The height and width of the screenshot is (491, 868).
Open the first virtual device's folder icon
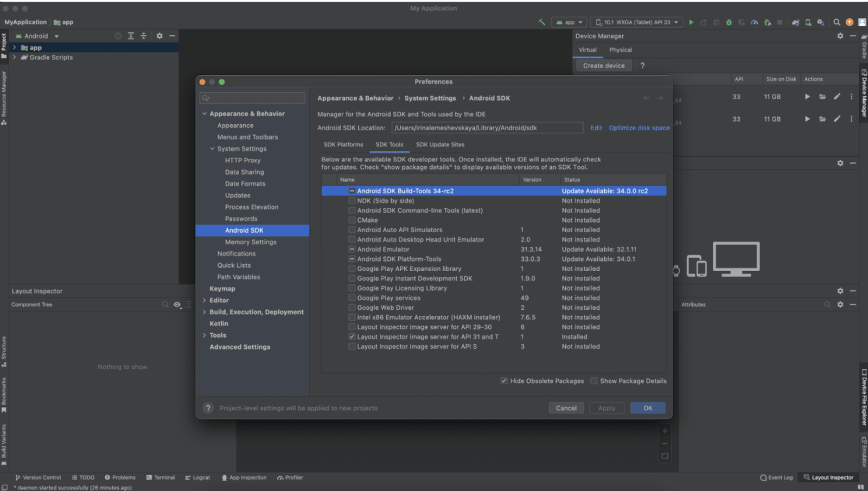pos(822,97)
